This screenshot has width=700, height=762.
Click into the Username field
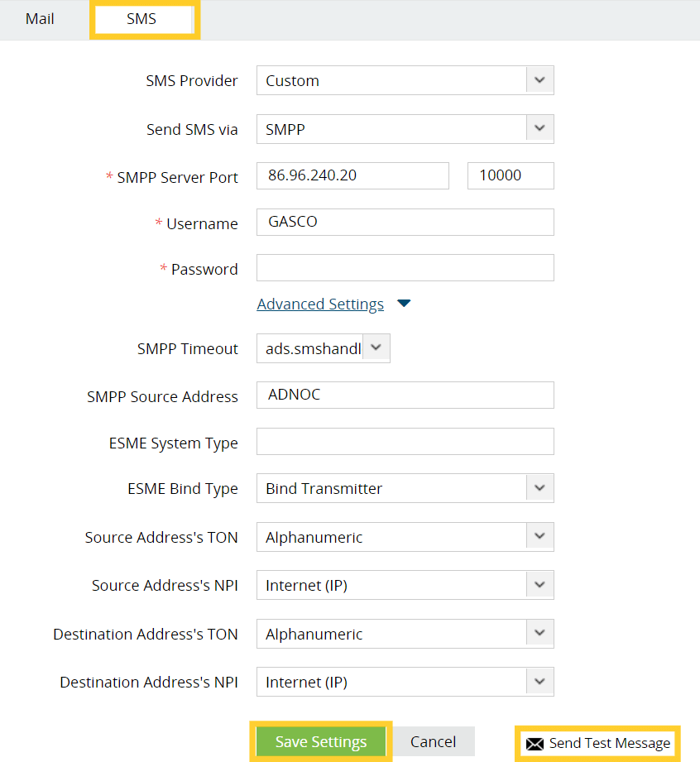tap(405, 222)
